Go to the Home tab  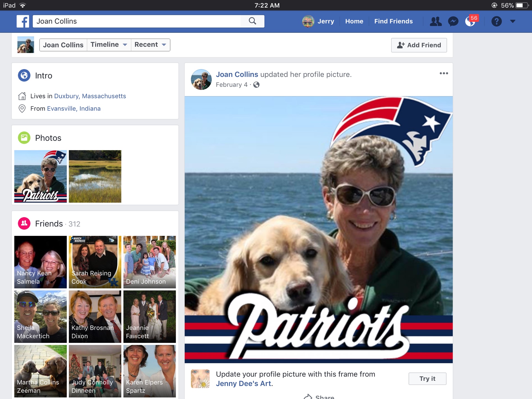(x=354, y=21)
